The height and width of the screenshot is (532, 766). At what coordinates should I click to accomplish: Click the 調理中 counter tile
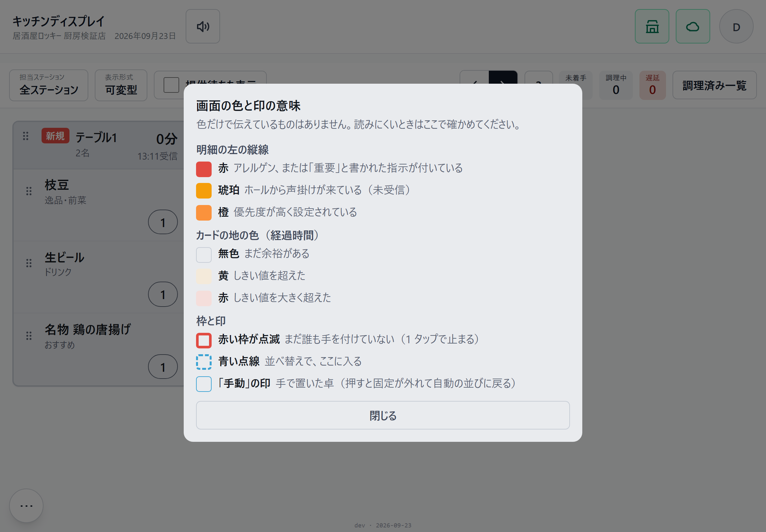pyautogui.click(x=616, y=85)
